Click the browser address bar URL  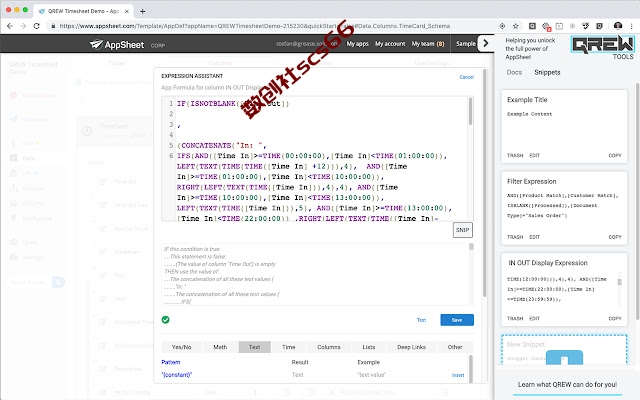point(255,26)
